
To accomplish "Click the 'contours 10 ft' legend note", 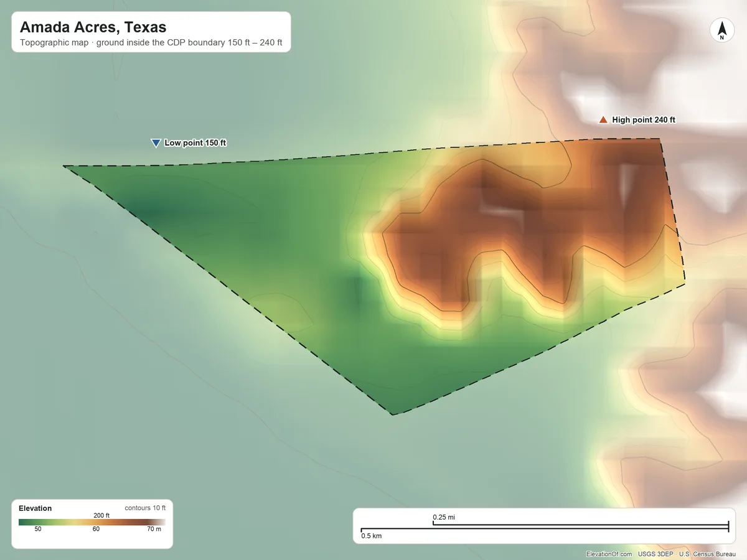I will tap(145, 508).
